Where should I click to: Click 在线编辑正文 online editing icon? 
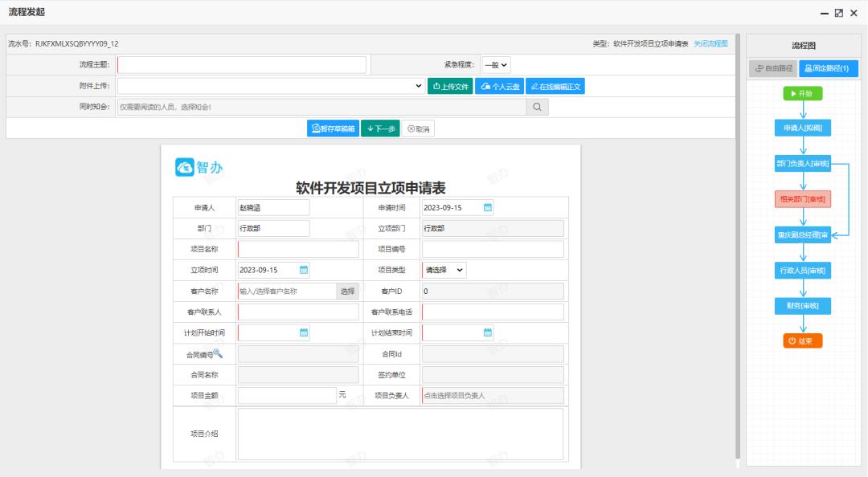pos(555,86)
